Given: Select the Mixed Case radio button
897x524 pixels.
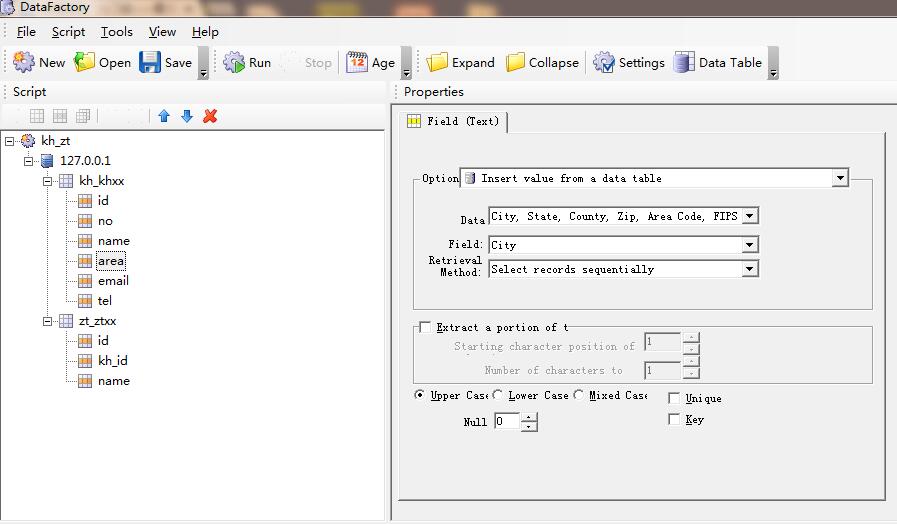Looking at the screenshot, I should [578, 395].
